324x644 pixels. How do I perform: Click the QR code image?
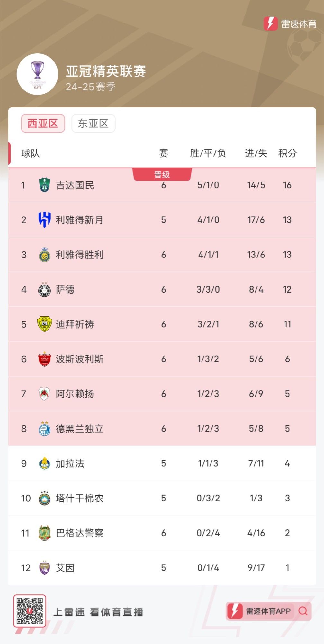[30, 611]
